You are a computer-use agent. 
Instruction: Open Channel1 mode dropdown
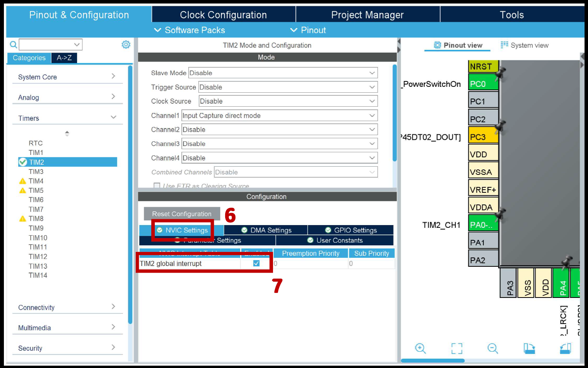click(279, 116)
